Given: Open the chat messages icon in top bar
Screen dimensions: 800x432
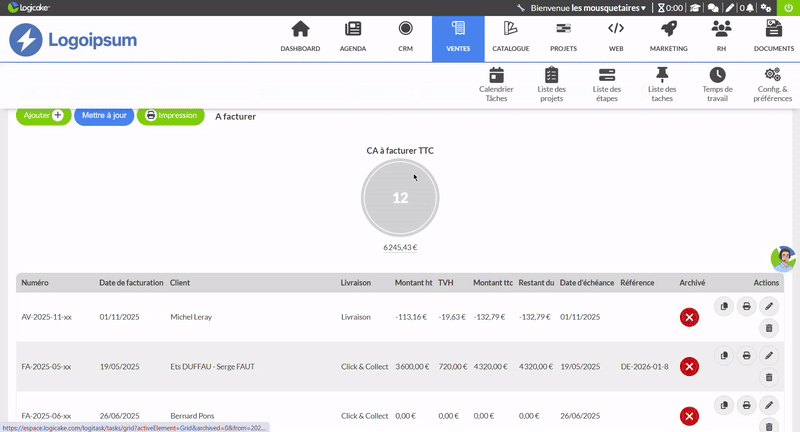Looking at the screenshot, I should point(713,7).
